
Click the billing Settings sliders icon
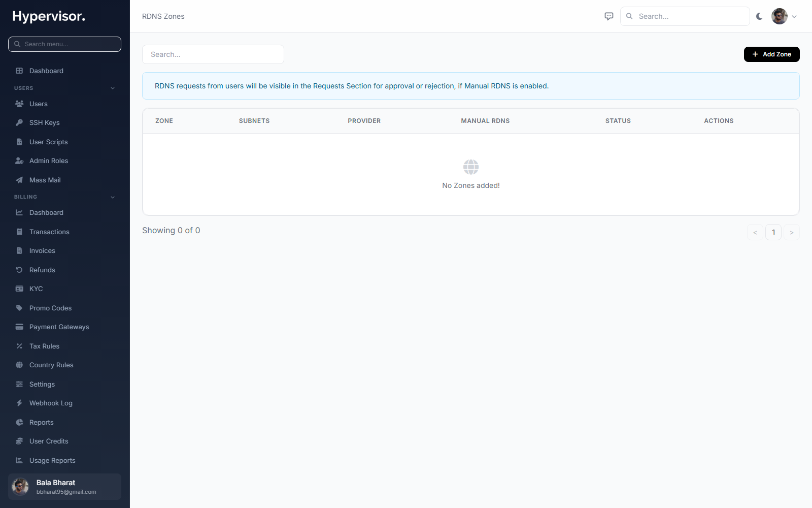pyautogui.click(x=19, y=384)
